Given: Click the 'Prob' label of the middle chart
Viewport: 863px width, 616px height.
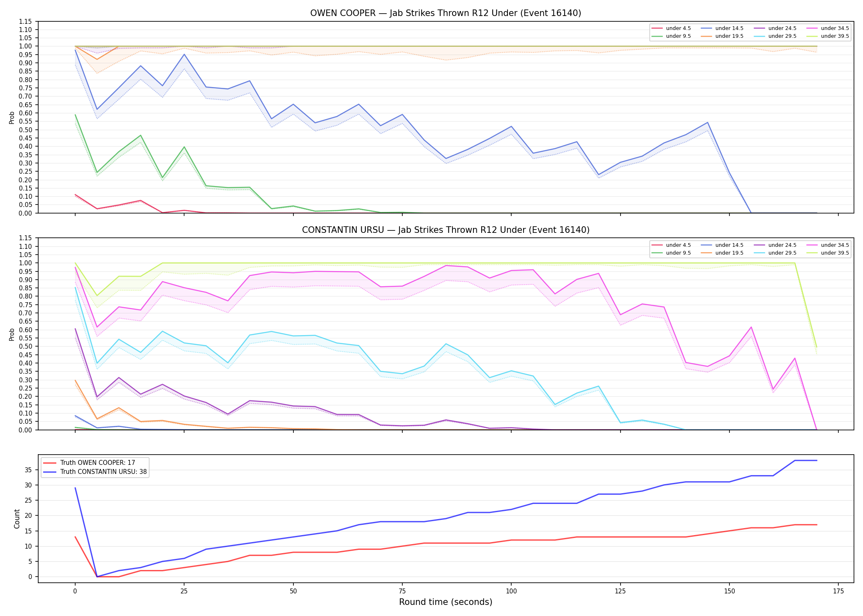Looking at the screenshot, I should point(12,334).
